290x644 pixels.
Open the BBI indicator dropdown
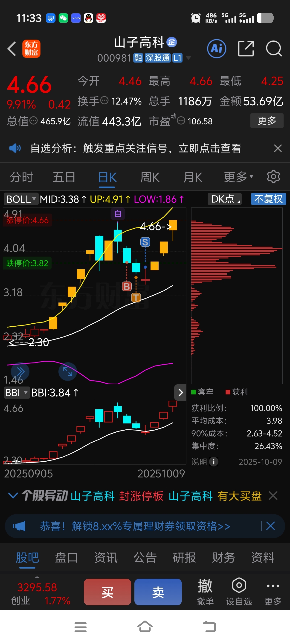tap(17, 393)
